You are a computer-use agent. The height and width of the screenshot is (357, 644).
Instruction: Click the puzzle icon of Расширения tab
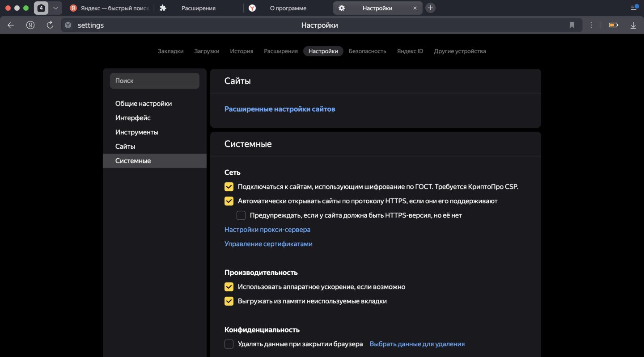pyautogui.click(x=163, y=8)
